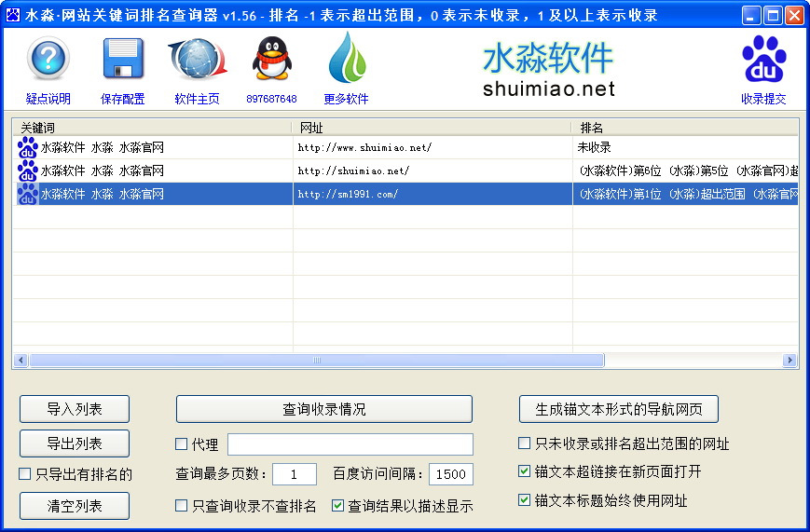Click the 清空列表 button
810x532 pixels.
[x=75, y=506]
